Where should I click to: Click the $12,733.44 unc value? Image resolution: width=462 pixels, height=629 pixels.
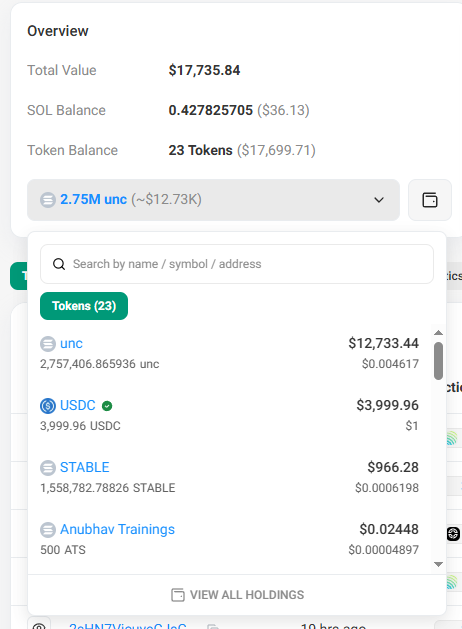tap(383, 343)
